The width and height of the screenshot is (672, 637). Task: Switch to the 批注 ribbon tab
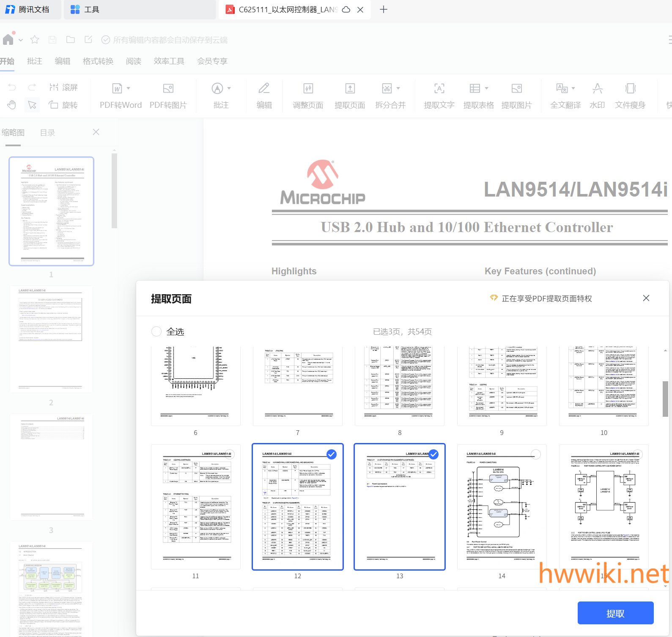[34, 61]
